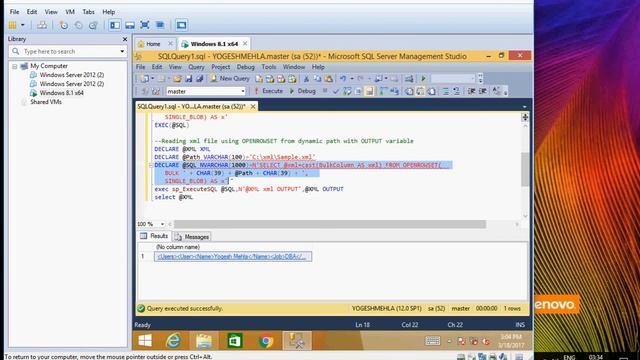Image resolution: width=640 pixels, height=360 pixels.
Task: Switch output to Results to Grid
Action: point(420,91)
